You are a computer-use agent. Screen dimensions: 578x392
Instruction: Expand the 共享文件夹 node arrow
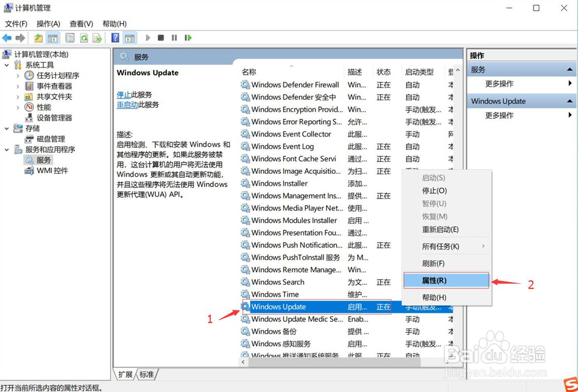click(x=18, y=97)
